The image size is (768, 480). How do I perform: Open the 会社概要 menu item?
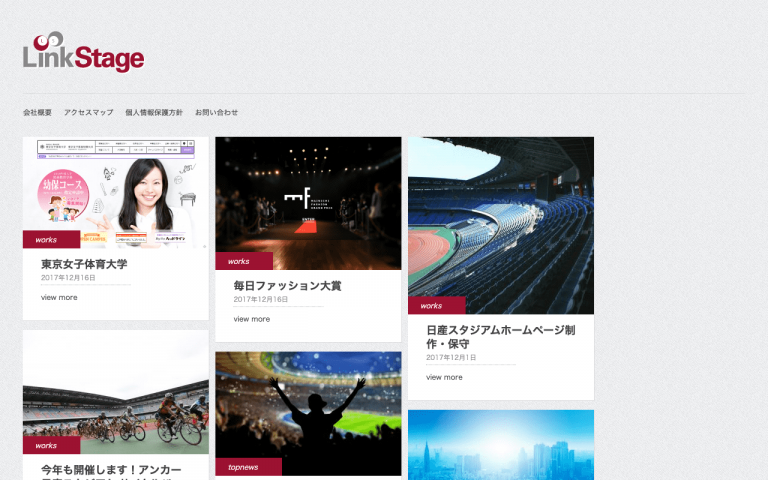pos(37,112)
